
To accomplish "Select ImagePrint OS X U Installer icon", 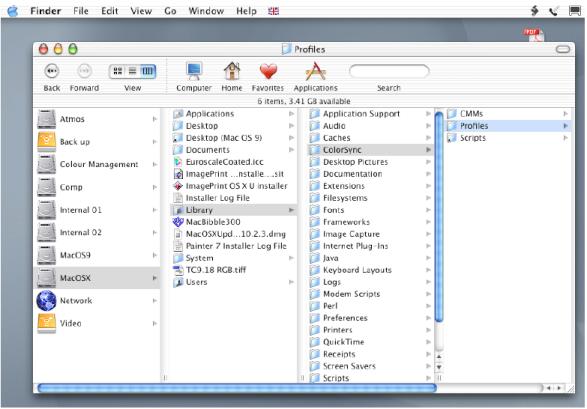I will [x=178, y=186].
